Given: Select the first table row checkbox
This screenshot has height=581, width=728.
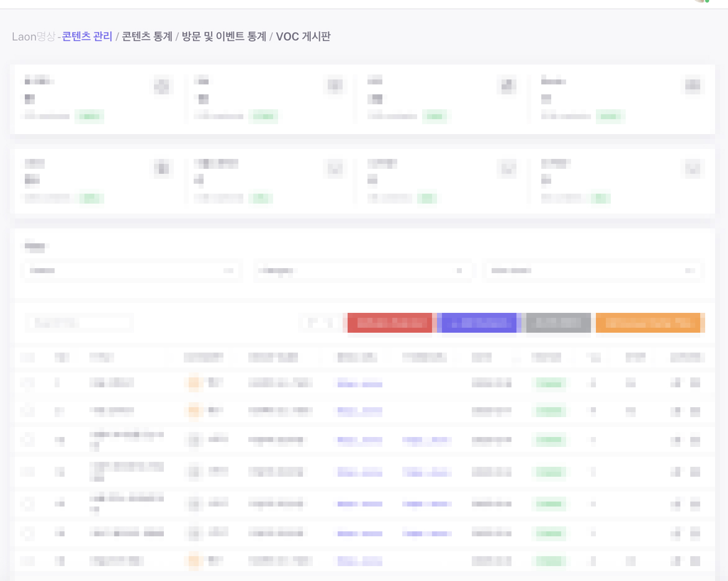Looking at the screenshot, I should tap(28, 382).
